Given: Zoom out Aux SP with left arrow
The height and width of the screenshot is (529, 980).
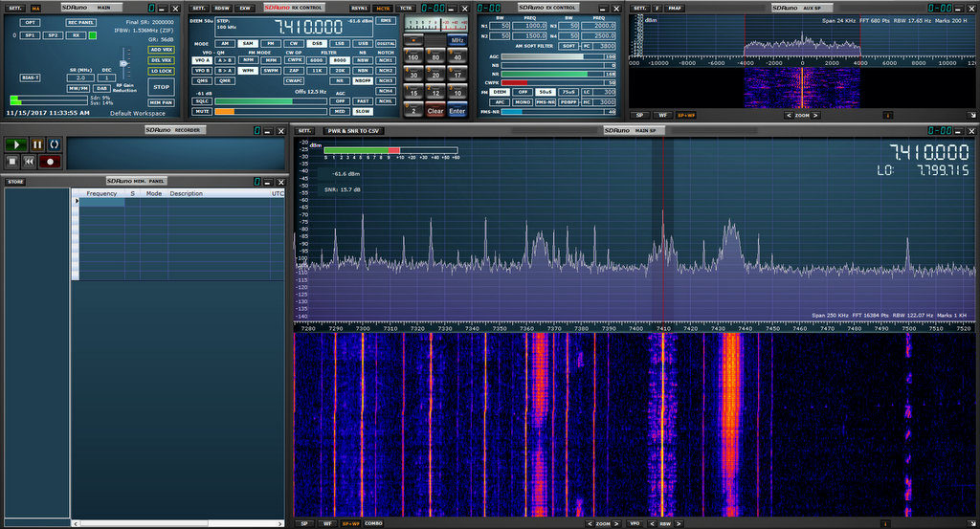Looking at the screenshot, I should click(789, 115).
